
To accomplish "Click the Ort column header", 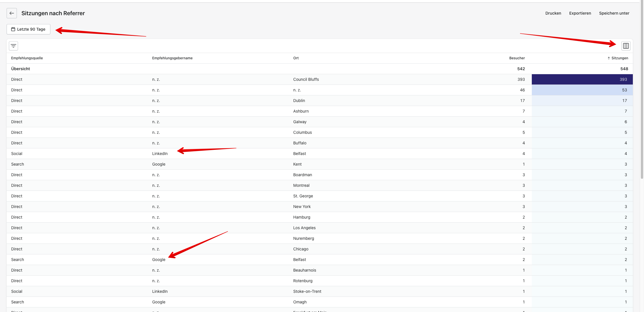I will tap(296, 58).
